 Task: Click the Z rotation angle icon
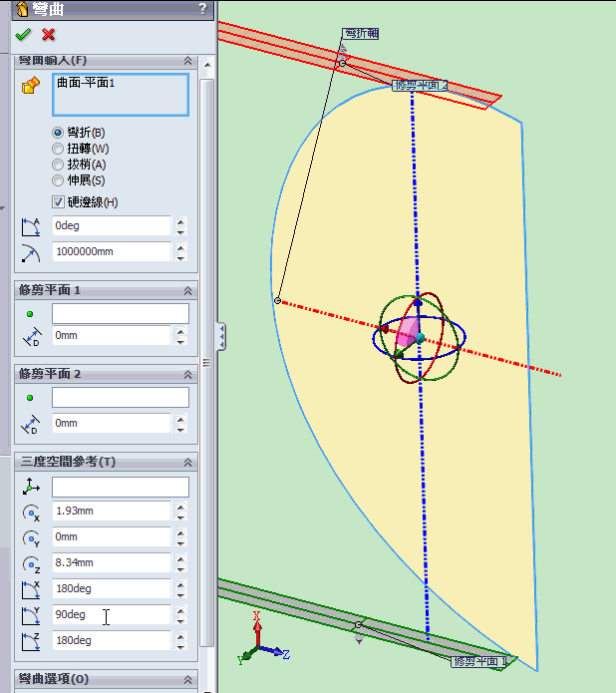point(31,642)
